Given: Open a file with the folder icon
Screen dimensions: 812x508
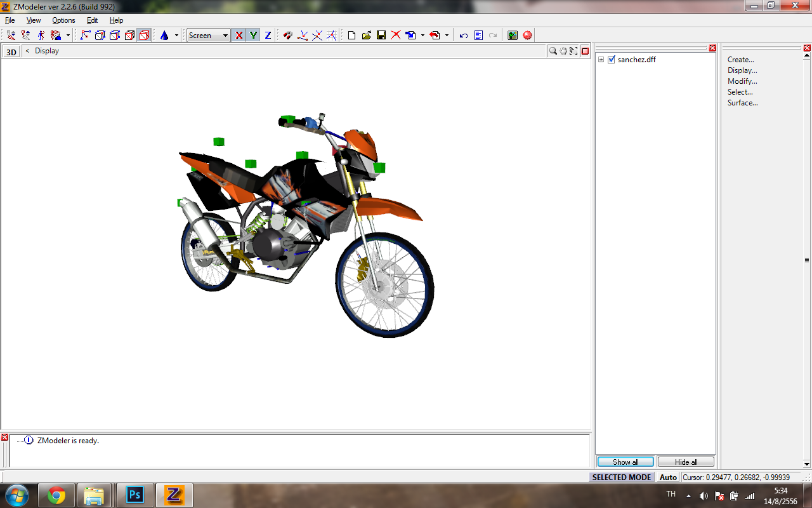Looking at the screenshot, I should point(366,36).
